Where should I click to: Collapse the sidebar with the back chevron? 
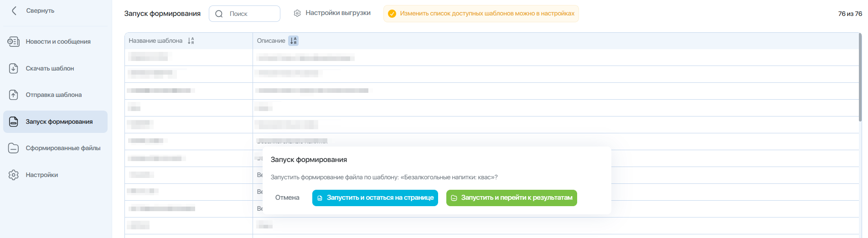point(14,10)
